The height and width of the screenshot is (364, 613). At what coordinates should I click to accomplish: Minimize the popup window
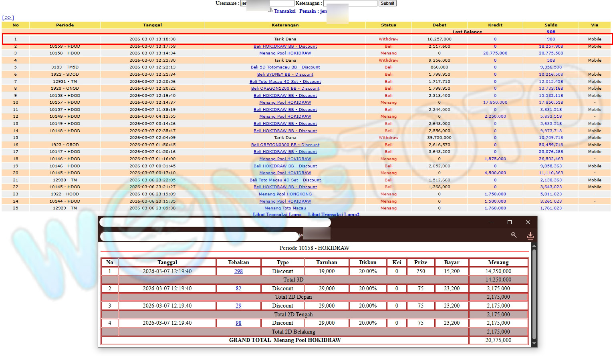(491, 222)
